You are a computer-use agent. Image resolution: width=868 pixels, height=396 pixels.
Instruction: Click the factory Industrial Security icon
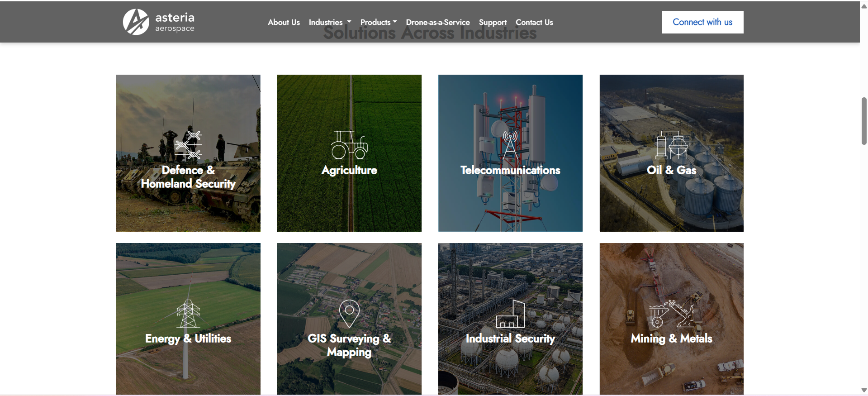click(510, 314)
